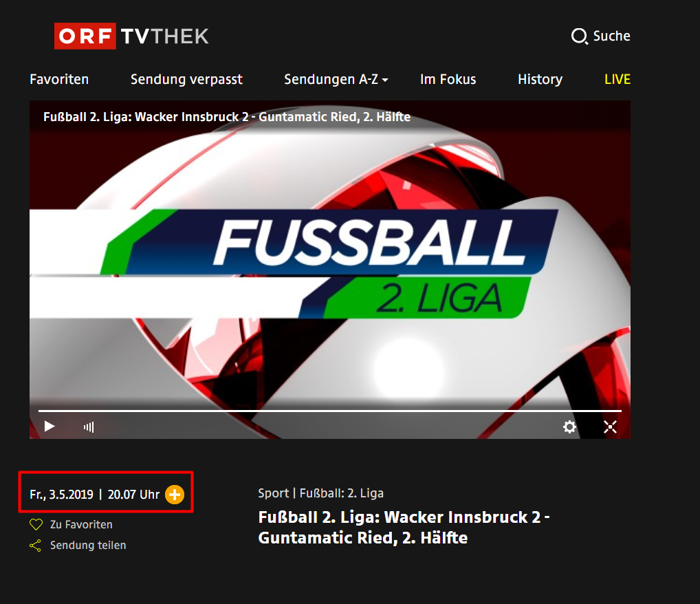Open the Im Fokus section
Image resolution: width=700 pixels, height=604 pixels.
[x=448, y=79]
